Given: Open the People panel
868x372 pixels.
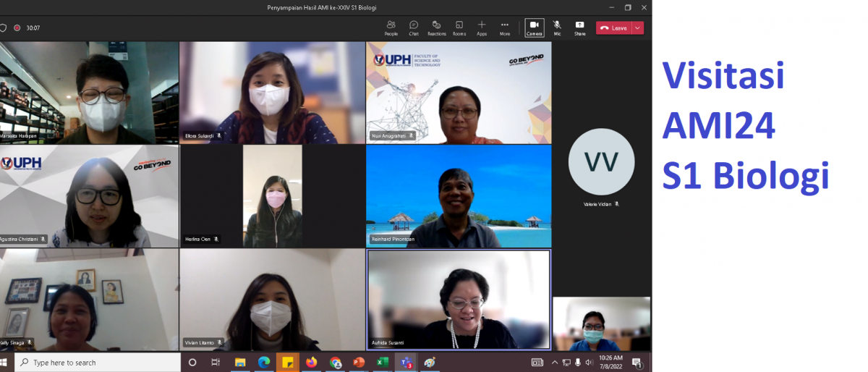Looking at the screenshot, I should [391, 28].
